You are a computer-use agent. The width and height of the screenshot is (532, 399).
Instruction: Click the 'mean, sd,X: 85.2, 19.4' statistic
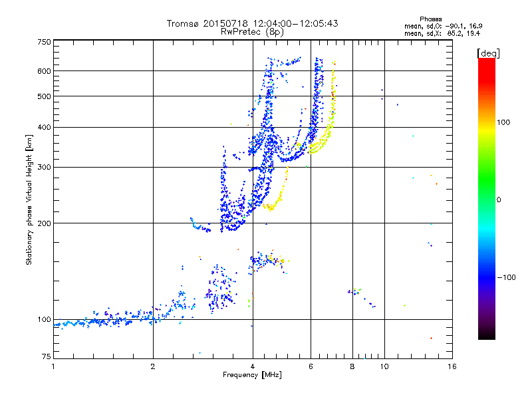(x=442, y=33)
